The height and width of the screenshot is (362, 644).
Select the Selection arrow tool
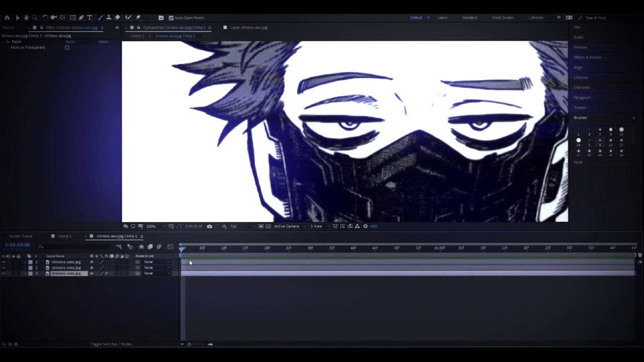point(18,18)
